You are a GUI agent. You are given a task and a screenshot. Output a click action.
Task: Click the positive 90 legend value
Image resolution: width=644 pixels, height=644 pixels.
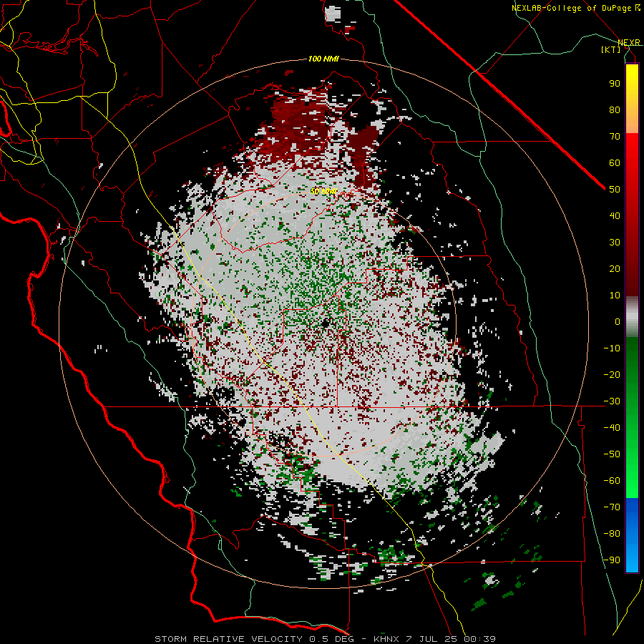[x=615, y=84]
